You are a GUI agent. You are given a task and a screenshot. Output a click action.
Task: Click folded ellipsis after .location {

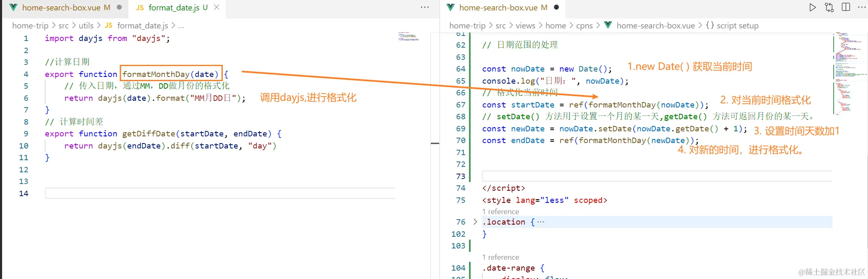541,222
